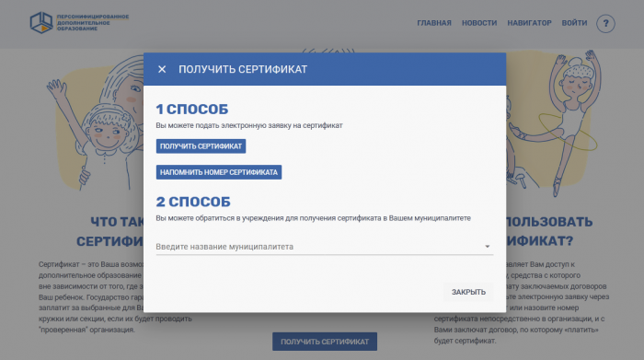Click the ЗАКРЫТЬ button

pyautogui.click(x=468, y=292)
